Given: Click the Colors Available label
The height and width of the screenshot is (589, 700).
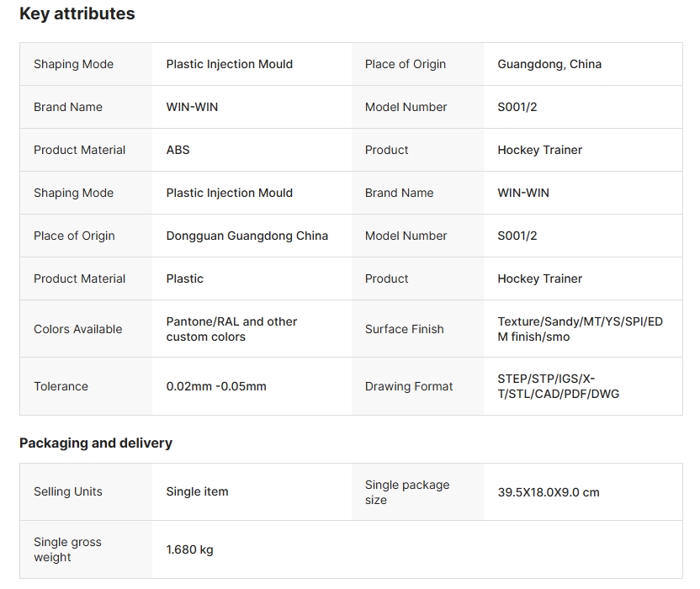Looking at the screenshot, I should point(77,329).
